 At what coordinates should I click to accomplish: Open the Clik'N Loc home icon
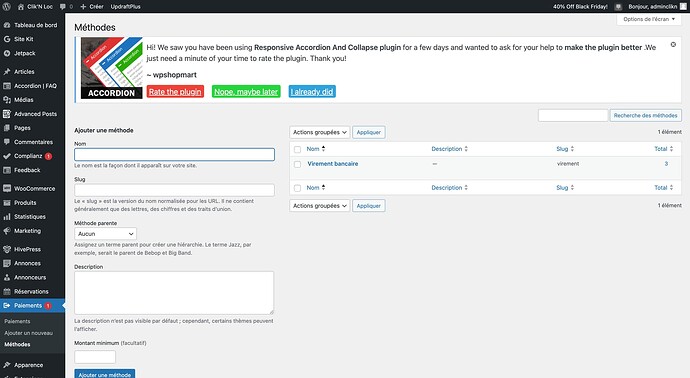pos(21,7)
